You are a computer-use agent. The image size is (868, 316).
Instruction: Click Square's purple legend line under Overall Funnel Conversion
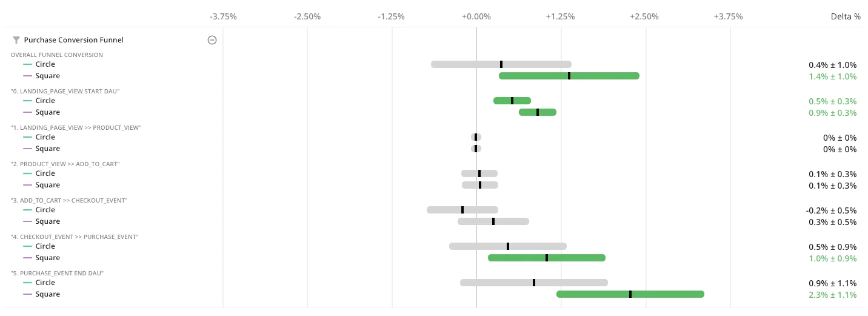click(27, 76)
